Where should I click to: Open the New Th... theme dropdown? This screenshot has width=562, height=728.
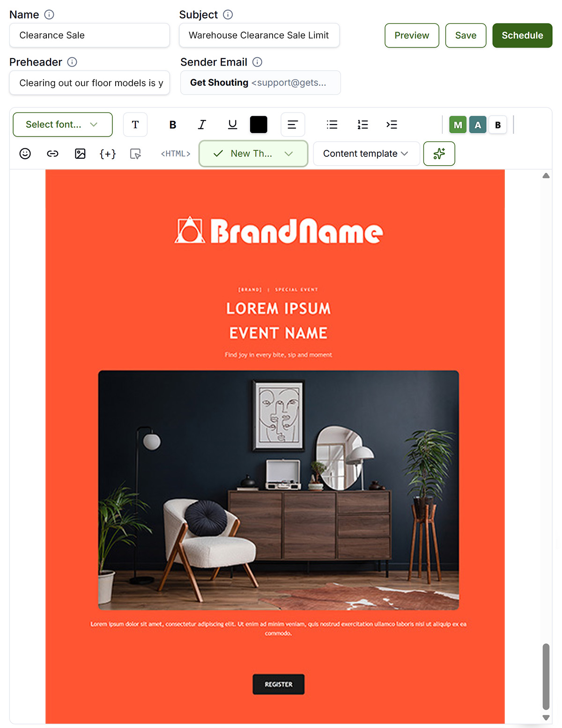click(253, 154)
